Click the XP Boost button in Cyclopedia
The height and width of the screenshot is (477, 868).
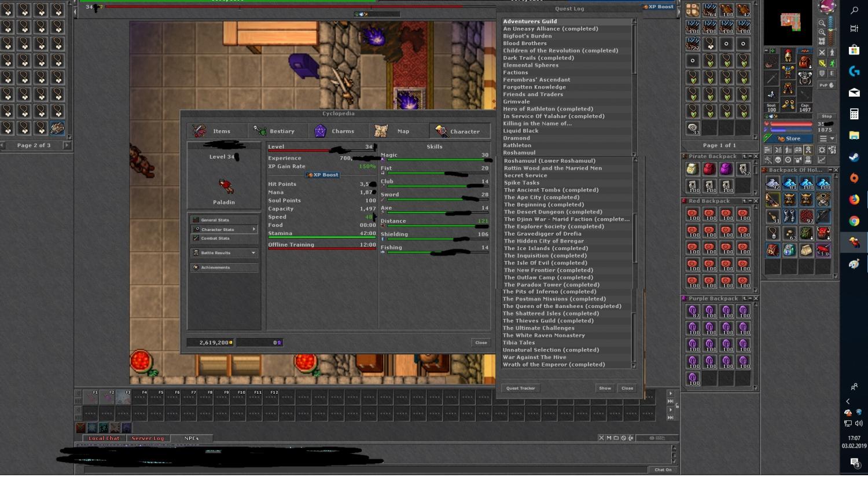[x=322, y=175]
